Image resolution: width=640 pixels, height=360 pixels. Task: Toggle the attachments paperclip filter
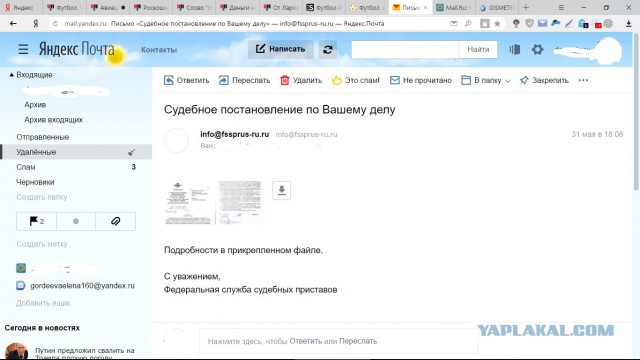(116, 221)
